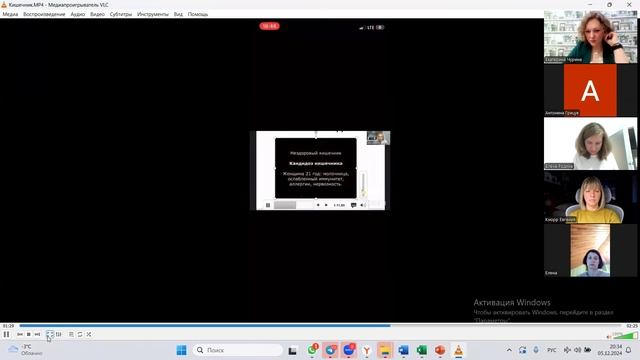This screenshot has height=360, width=640.
Task: Toggle remaining time display at bar end
Action: pos(631,326)
